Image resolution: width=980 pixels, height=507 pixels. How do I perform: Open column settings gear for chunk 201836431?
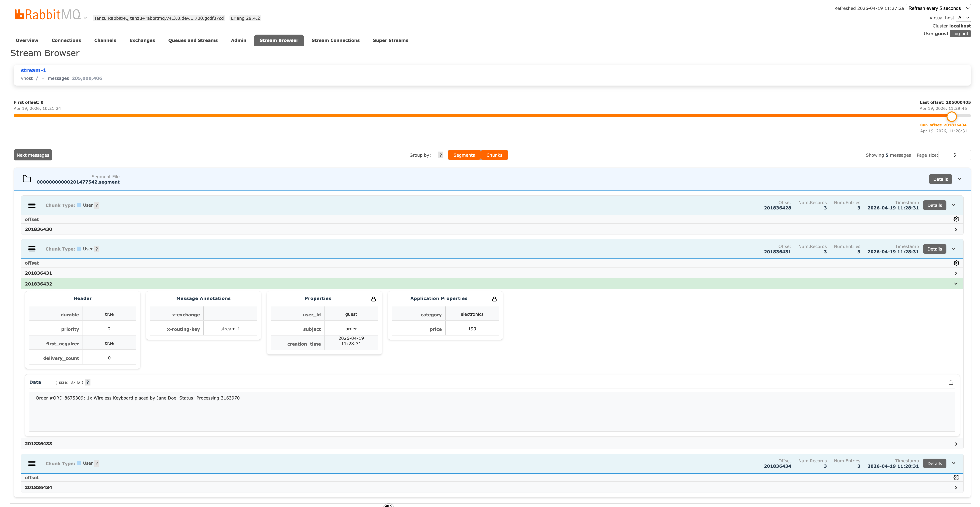pyautogui.click(x=956, y=263)
